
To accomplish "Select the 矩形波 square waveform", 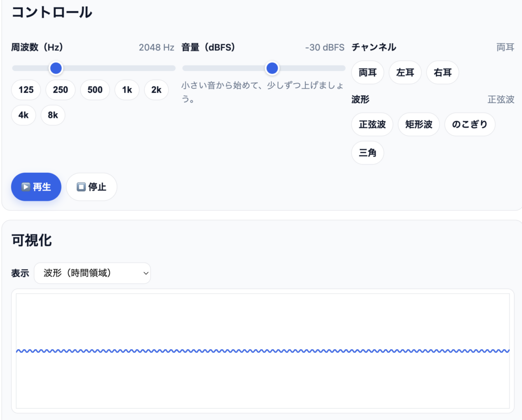I will point(419,124).
